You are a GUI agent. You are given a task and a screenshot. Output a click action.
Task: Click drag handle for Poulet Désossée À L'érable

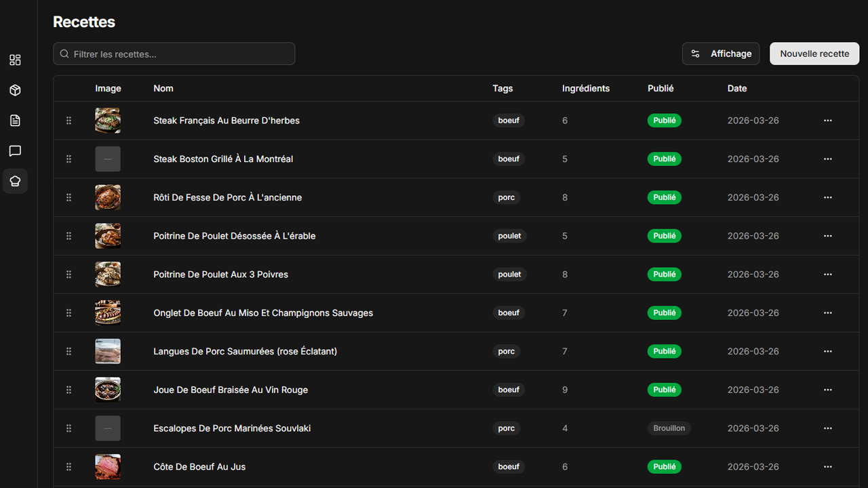(x=68, y=236)
